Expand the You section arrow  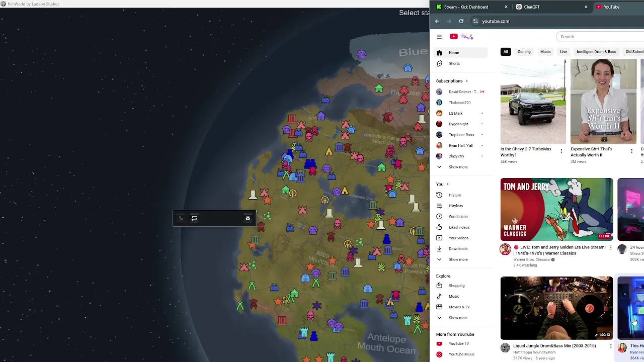tap(447, 184)
